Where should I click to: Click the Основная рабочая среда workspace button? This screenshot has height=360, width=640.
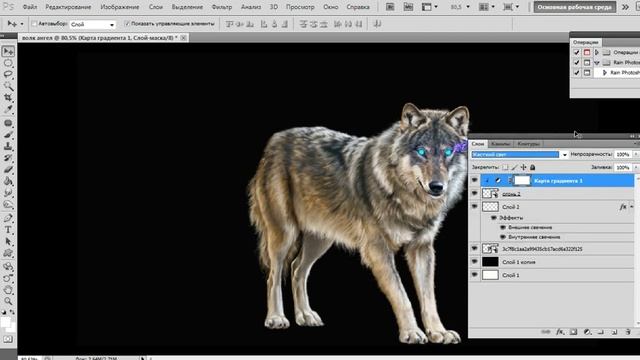tap(575, 7)
